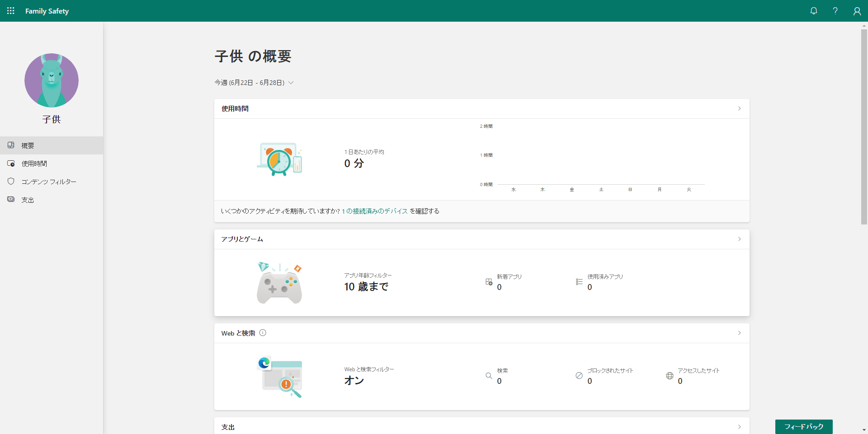Click the 使用時間 sidebar clock icon
The width and height of the screenshot is (868, 434).
pyautogui.click(x=11, y=163)
